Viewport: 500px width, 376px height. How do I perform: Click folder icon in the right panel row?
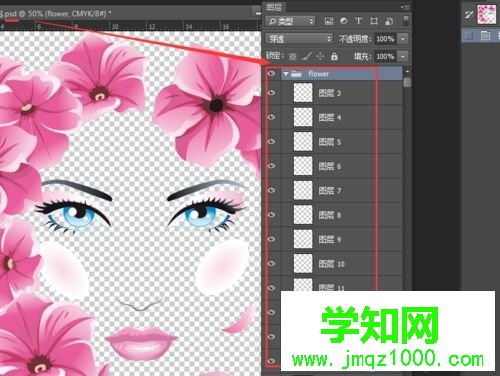[485, 35]
